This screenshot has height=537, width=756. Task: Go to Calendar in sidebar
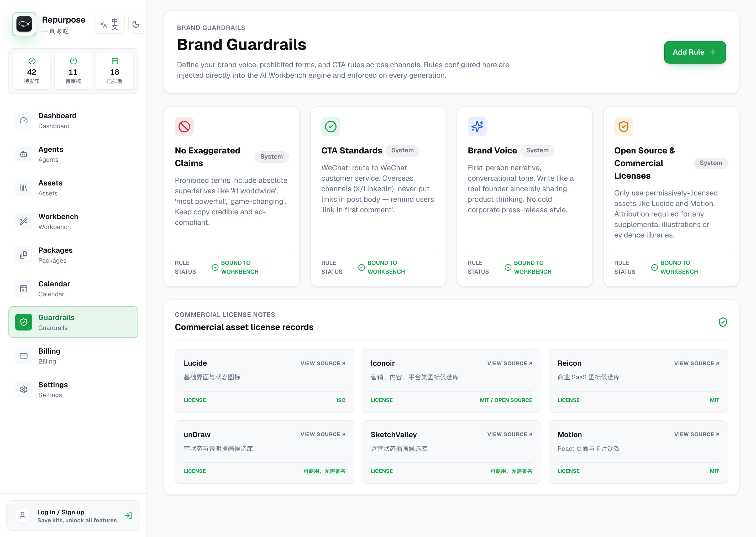click(x=73, y=289)
